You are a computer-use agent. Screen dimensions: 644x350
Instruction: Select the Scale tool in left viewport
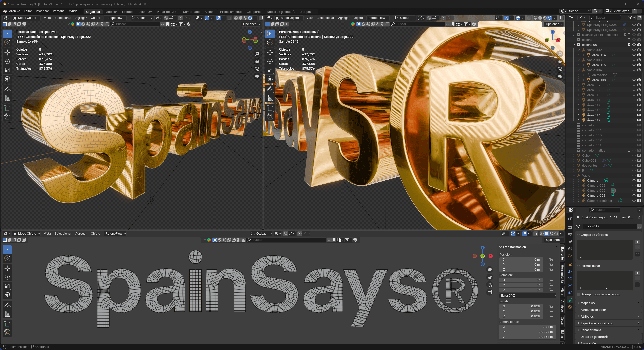click(x=7, y=70)
